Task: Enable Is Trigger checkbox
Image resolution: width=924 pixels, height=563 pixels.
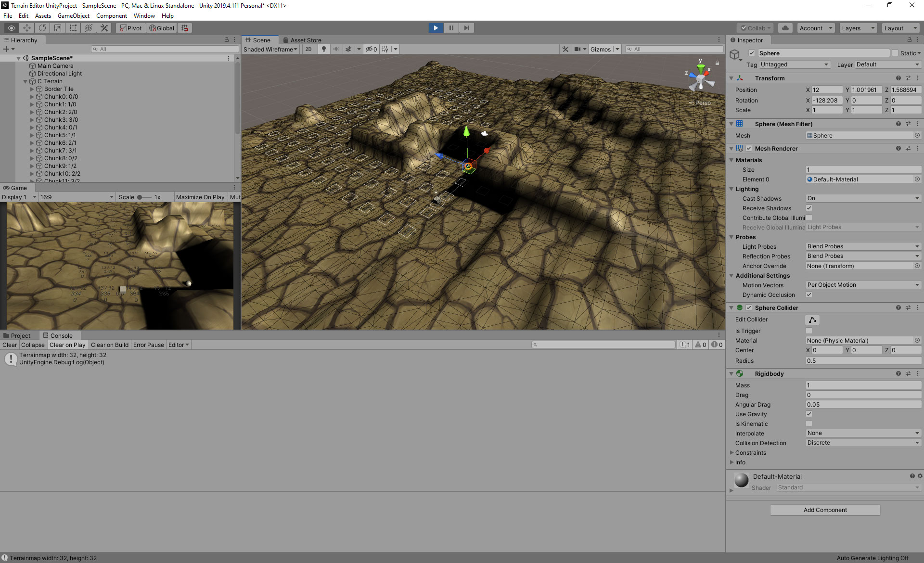Action: (x=809, y=331)
